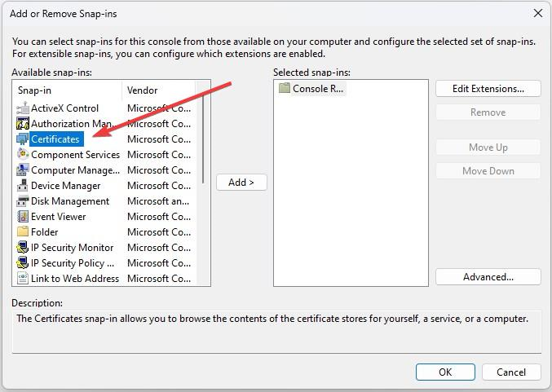Select the Link to Web Address icon
Image resolution: width=552 pixels, height=392 pixels.
(x=23, y=279)
